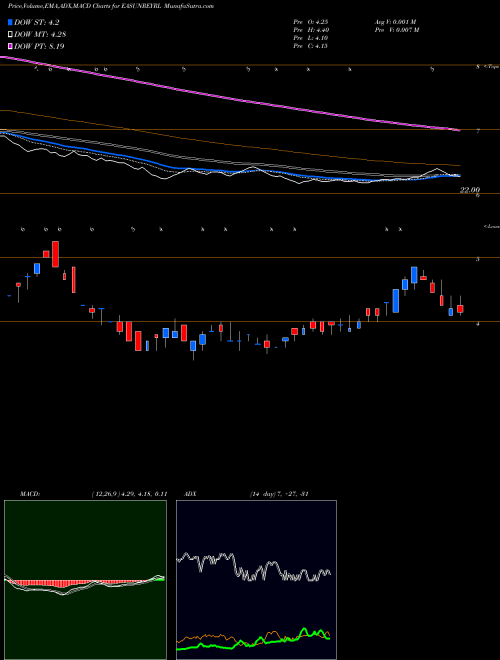This screenshot has width=500, height=660.
Task: Click the 'Pre C: 4.15' close value
Action: click(x=311, y=46)
